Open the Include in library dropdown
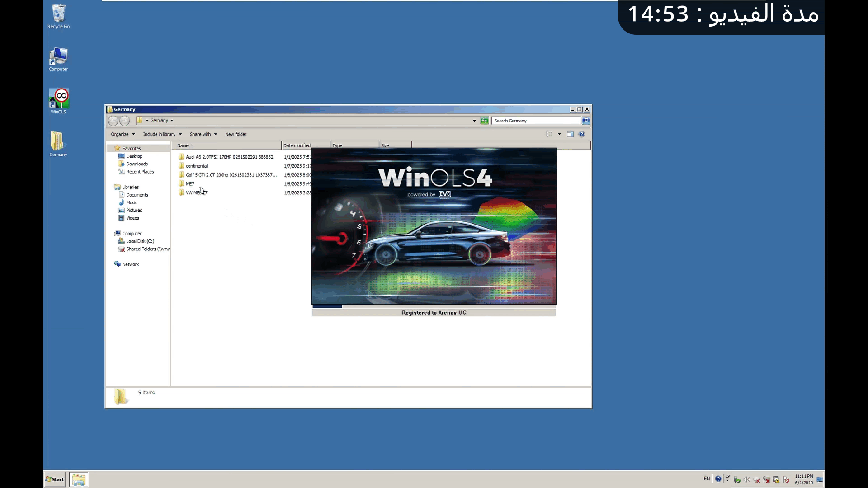Screen dimensions: 868x488 coord(162,134)
